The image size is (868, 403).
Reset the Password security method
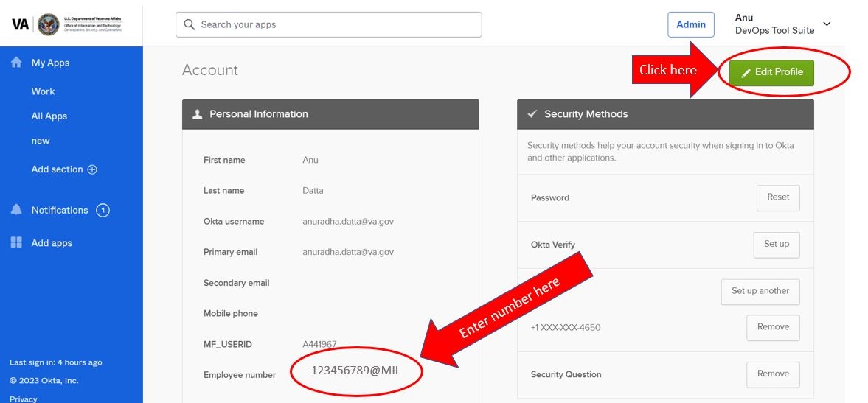click(x=778, y=197)
